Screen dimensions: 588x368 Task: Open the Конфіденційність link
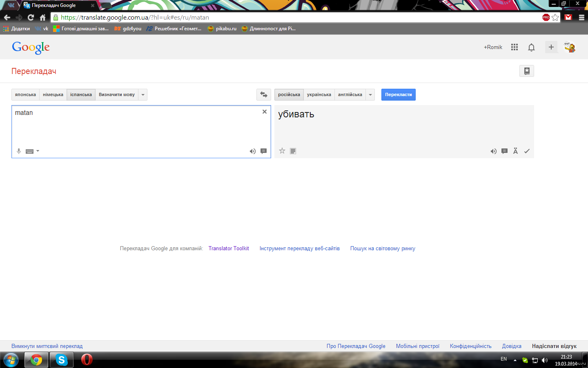pyautogui.click(x=471, y=346)
